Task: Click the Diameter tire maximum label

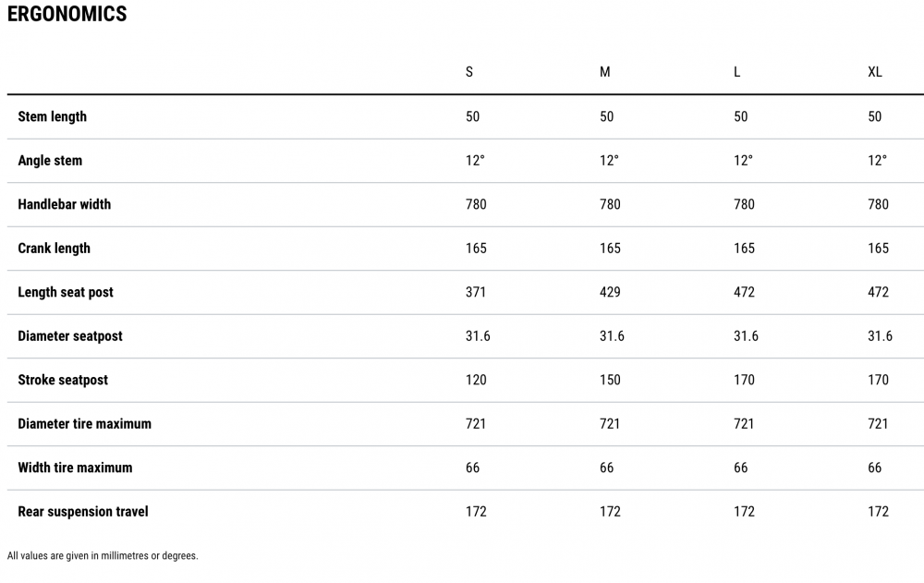Action: pos(84,424)
